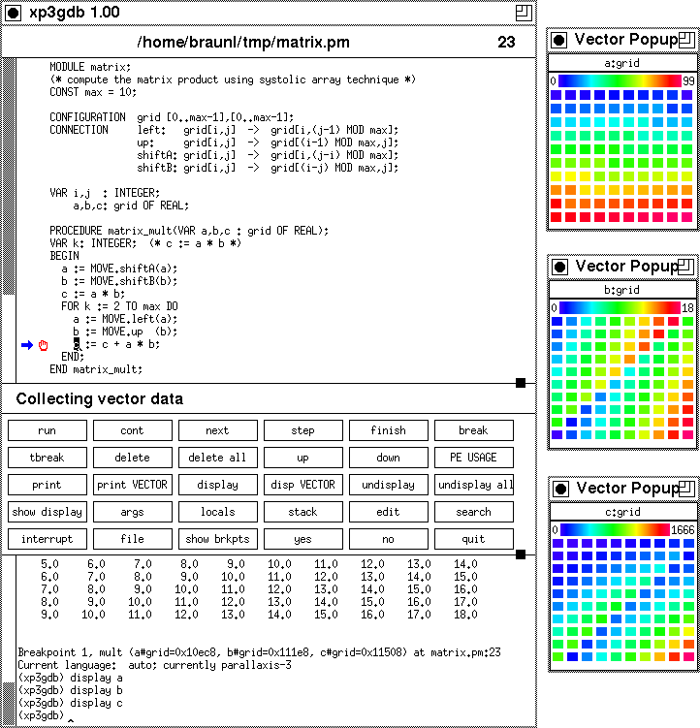Click the a:grid popup top-right resize icon
This screenshot has width=700, height=728.
click(686, 40)
